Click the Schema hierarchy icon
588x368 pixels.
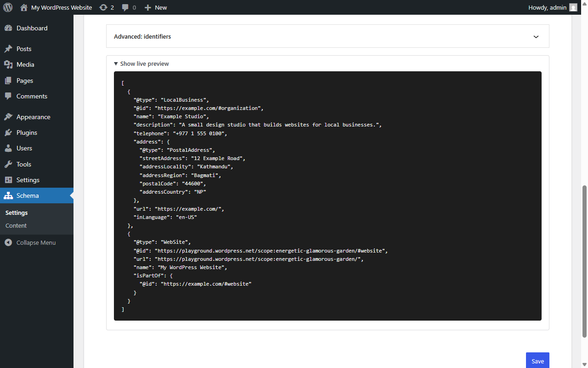8,195
